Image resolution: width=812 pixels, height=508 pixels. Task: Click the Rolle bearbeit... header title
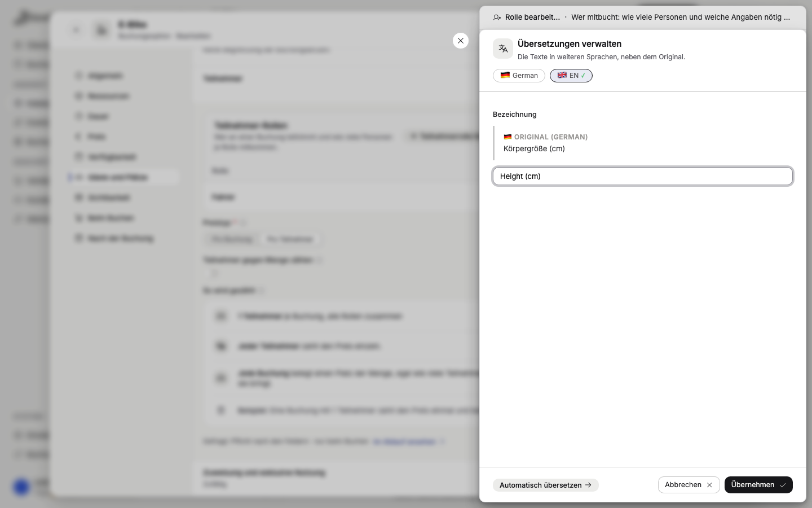[x=532, y=17]
